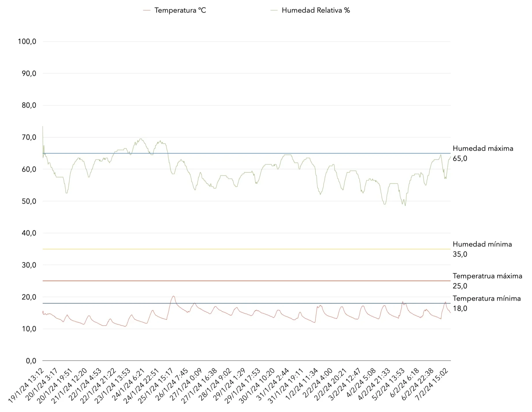Click the 24/1/24 22:51 date label
The height and width of the screenshot is (412, 532).
142,385
